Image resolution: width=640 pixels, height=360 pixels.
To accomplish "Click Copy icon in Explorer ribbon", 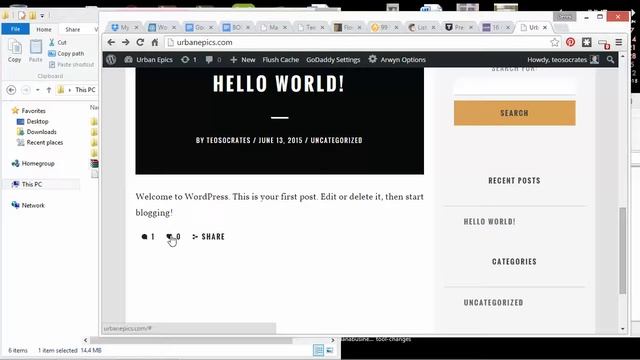I will [15, 51].
